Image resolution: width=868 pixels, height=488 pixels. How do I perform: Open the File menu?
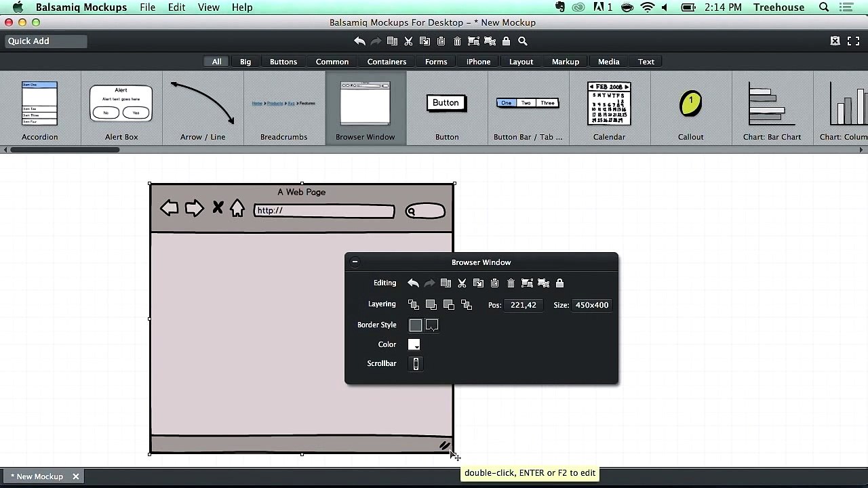[147, 7]
